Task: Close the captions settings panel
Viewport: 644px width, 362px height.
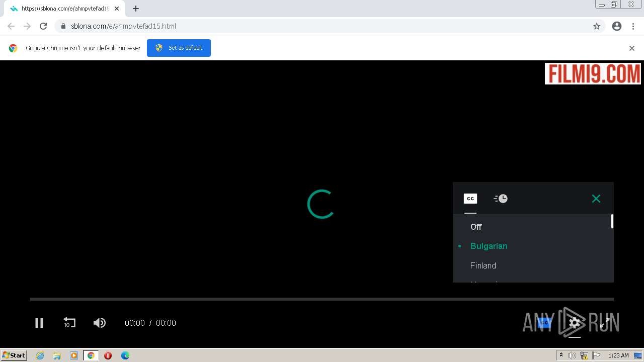Action: coord(596,199)
